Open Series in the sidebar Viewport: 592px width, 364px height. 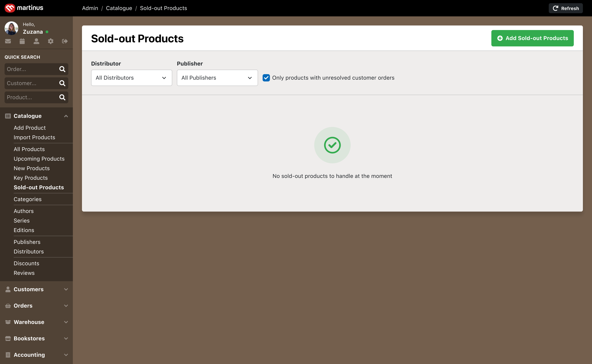tap(22, 221)
